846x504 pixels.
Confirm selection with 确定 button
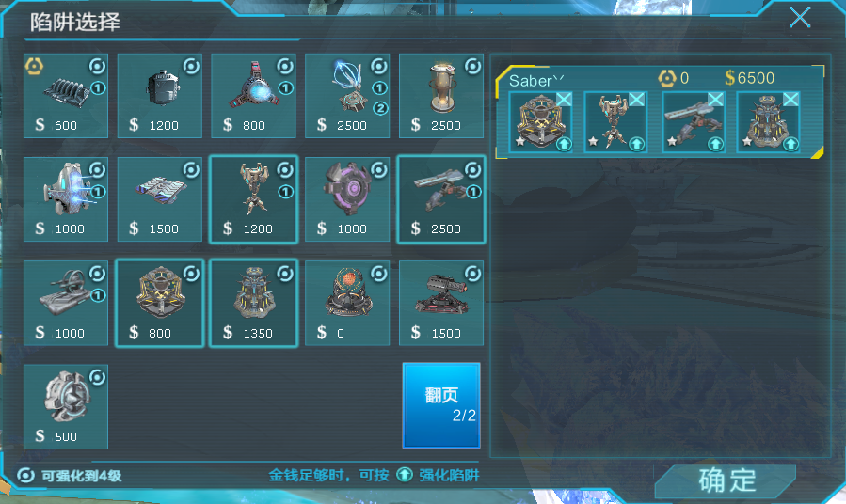tap(726, 480)
